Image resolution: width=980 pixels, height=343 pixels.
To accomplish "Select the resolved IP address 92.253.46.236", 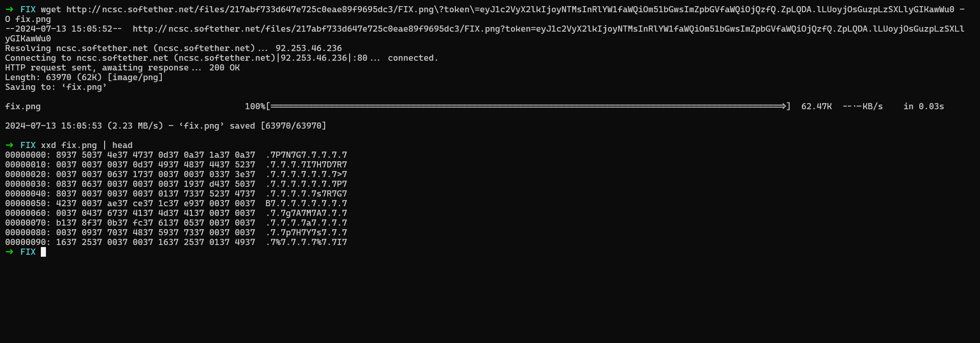I will [x=308, y=48].
